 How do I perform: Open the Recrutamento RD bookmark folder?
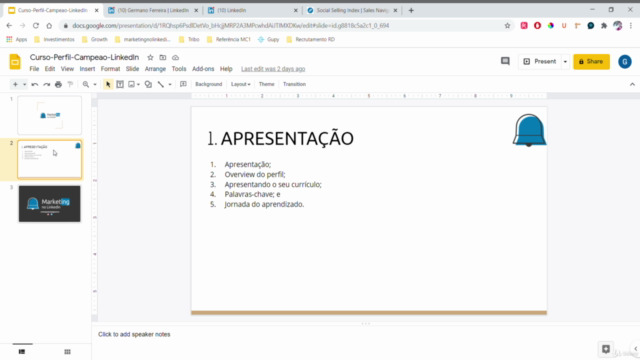click(311, 40)
